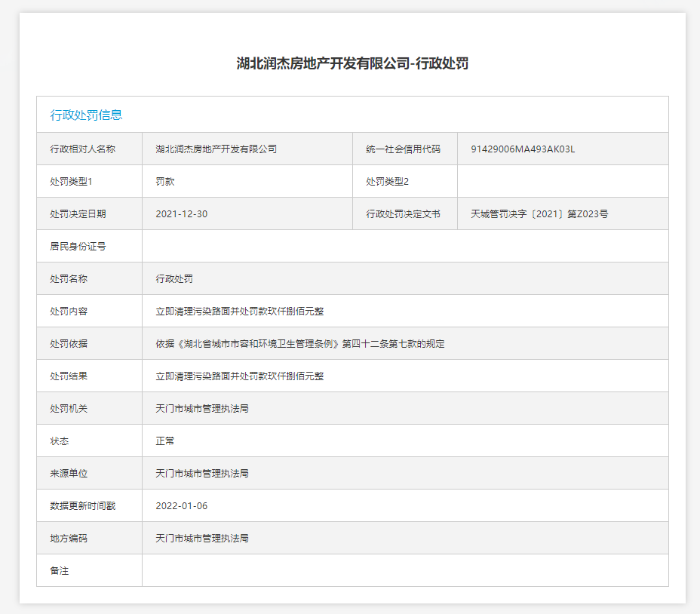The width and height of the screenshot is (700, 614).
Task: Select the penalty text in 处罚内容 row
Action: [240, 312]
